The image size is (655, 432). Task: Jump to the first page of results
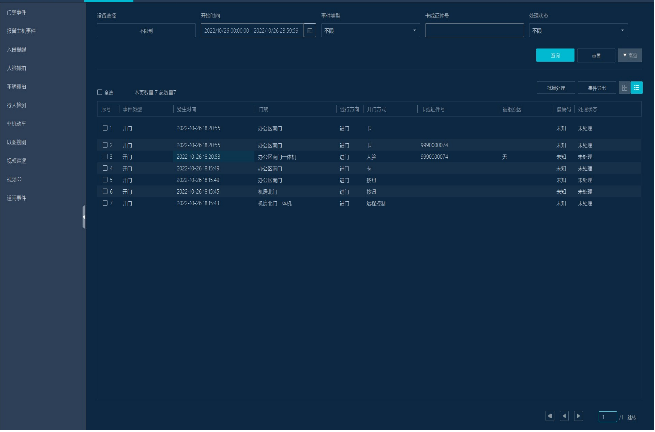click(x=549, y=415)
